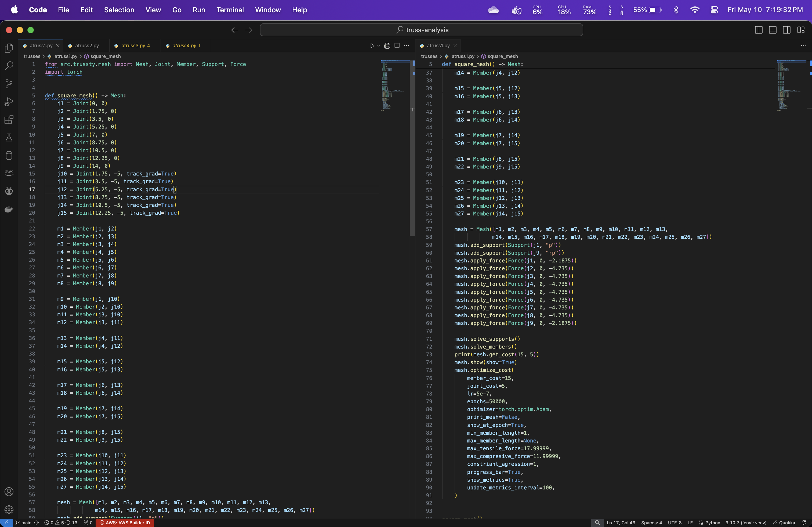This screenshot has width=812, height=527.
Task: Open the Docker whale view
Action: click(9, 209)
